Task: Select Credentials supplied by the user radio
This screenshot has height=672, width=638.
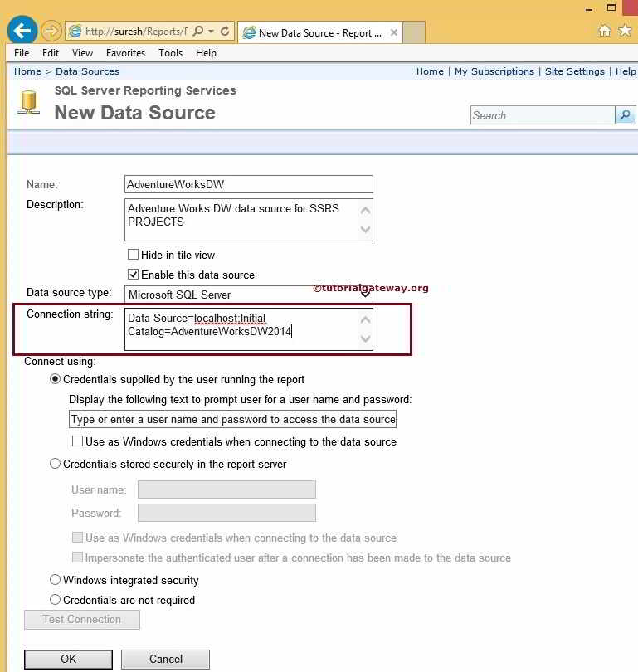Action: [55, 379]
